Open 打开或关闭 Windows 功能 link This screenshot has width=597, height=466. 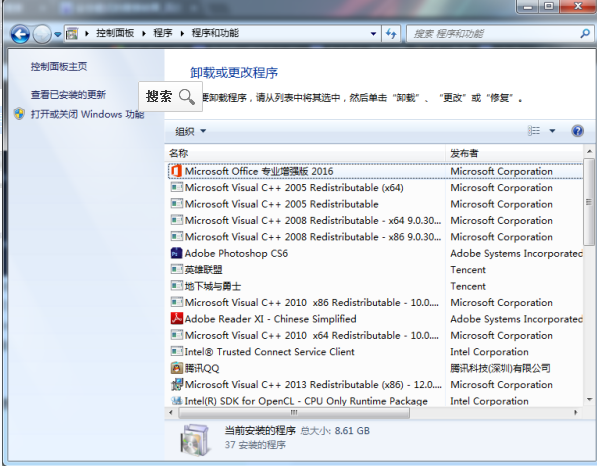87,114
